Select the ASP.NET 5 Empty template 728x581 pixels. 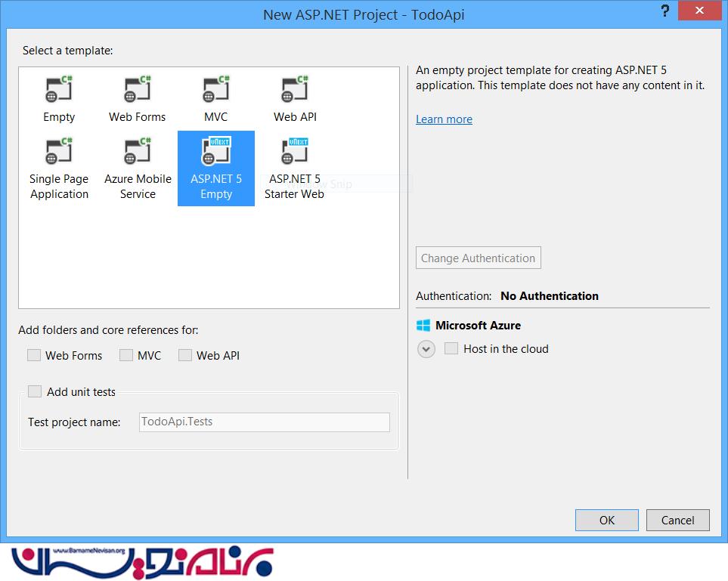tap(216, 168)
